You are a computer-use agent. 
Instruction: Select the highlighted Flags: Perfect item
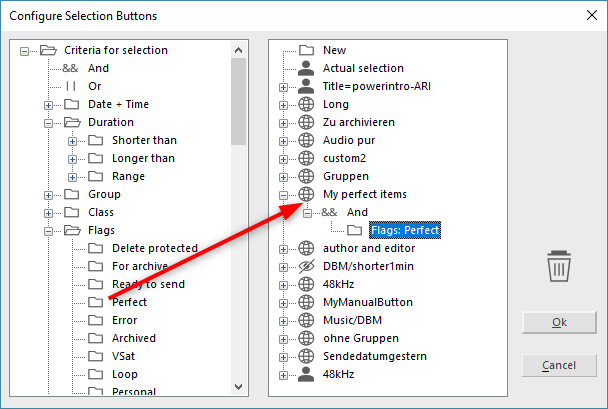pyautogui.click(x=404, y=230)
